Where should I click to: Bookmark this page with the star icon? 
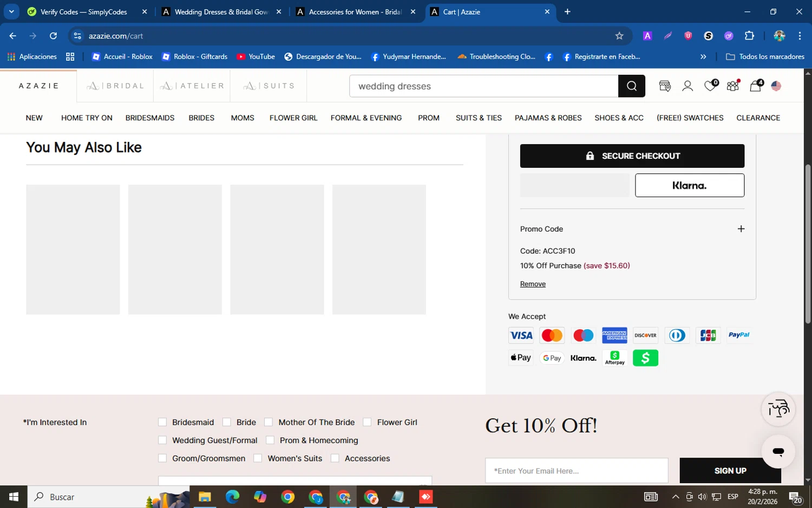pos(619,36)
